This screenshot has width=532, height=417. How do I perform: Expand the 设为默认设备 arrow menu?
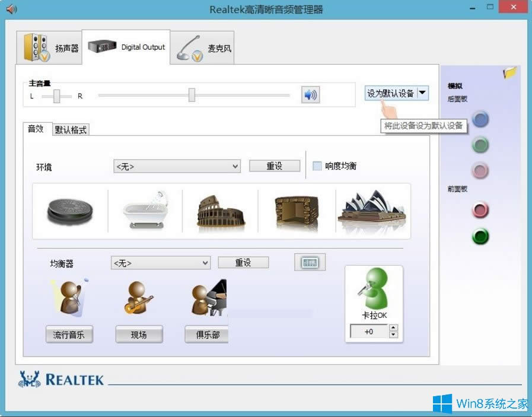(x=423, y=93)
